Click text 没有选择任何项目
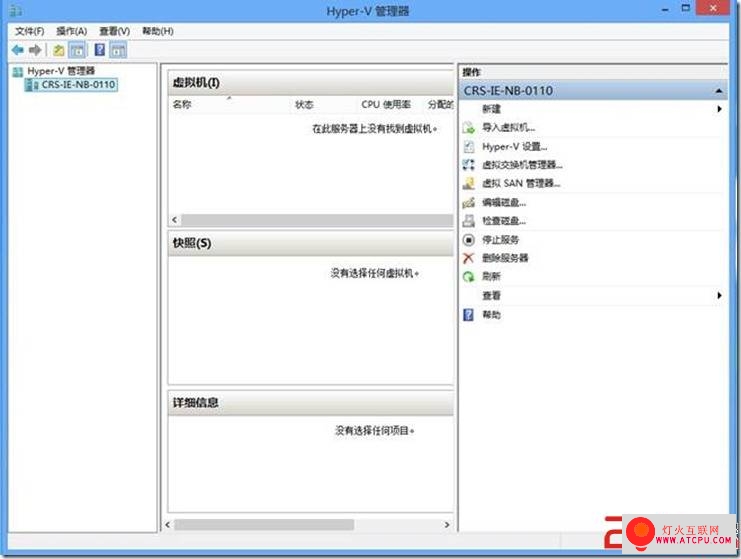Viewport: 741px width, 559px height. tap(374, 430)
